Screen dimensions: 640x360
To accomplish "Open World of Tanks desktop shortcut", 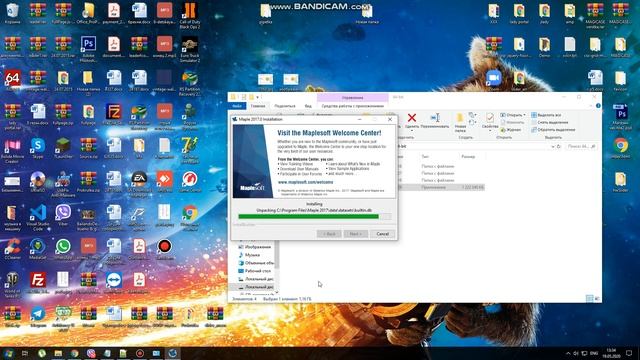I will pos(12,285).
